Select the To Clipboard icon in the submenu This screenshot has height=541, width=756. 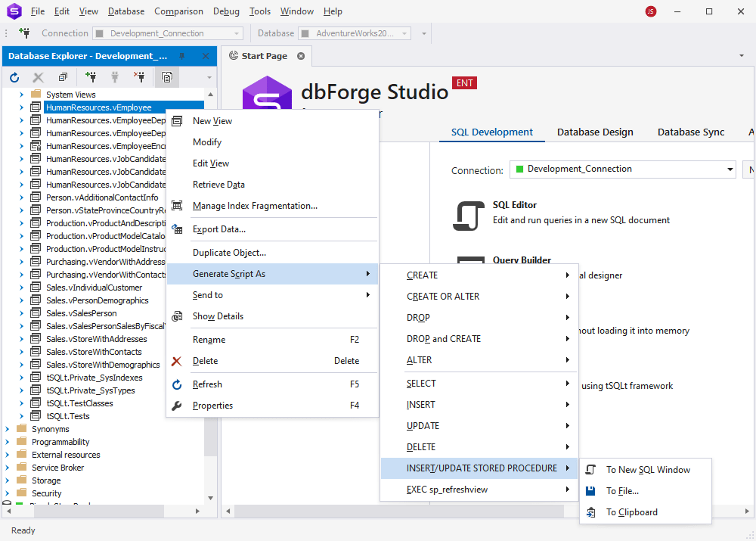tap(590, 512)
